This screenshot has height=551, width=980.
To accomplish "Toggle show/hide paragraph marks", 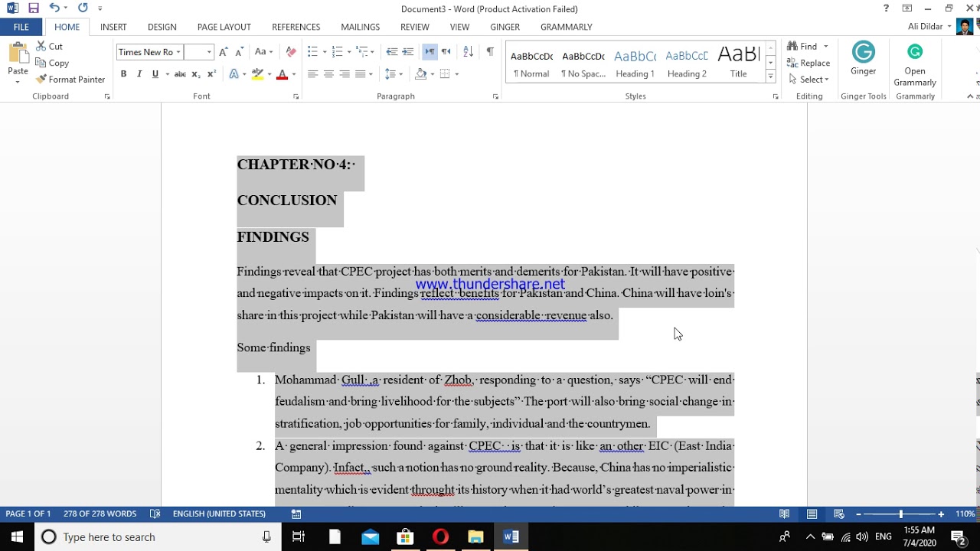I will pyautogui.click(x=490, y=52).
